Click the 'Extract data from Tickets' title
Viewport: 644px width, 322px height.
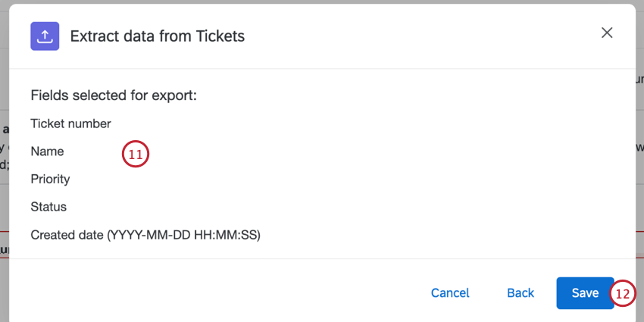tap(158, 36)
